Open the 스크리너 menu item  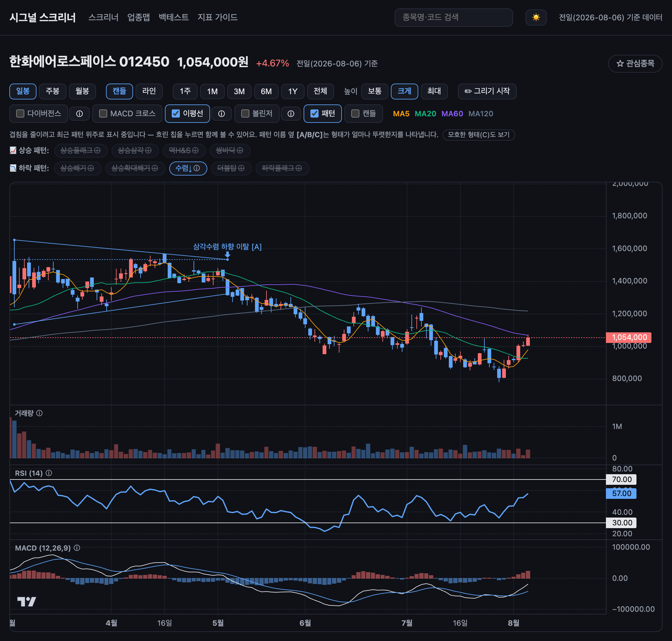(103, 17)
